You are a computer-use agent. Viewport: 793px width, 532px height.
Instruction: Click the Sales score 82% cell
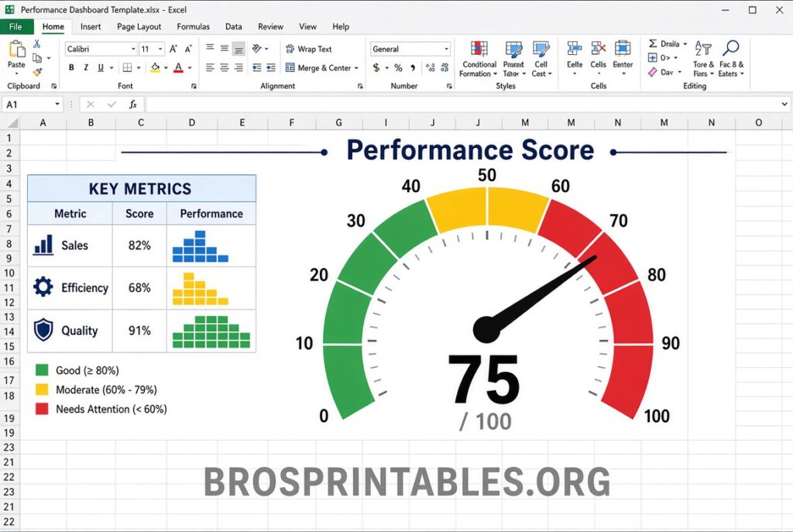(139, 245)
